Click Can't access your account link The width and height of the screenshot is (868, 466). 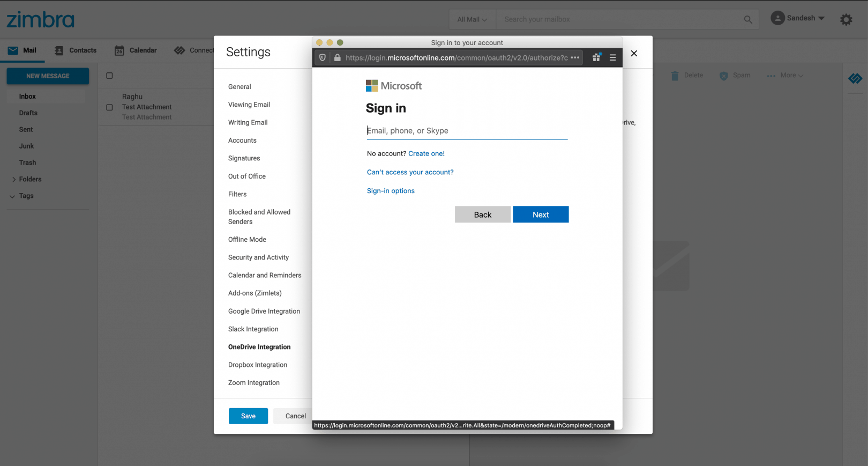[410, 172]
